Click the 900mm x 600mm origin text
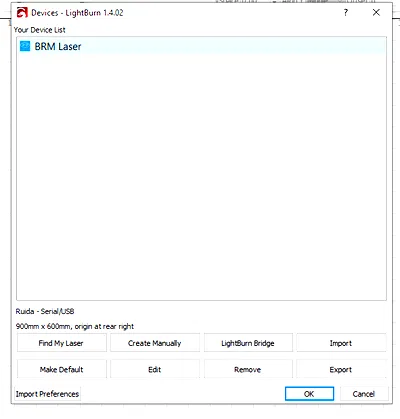 tap(75, 326)
